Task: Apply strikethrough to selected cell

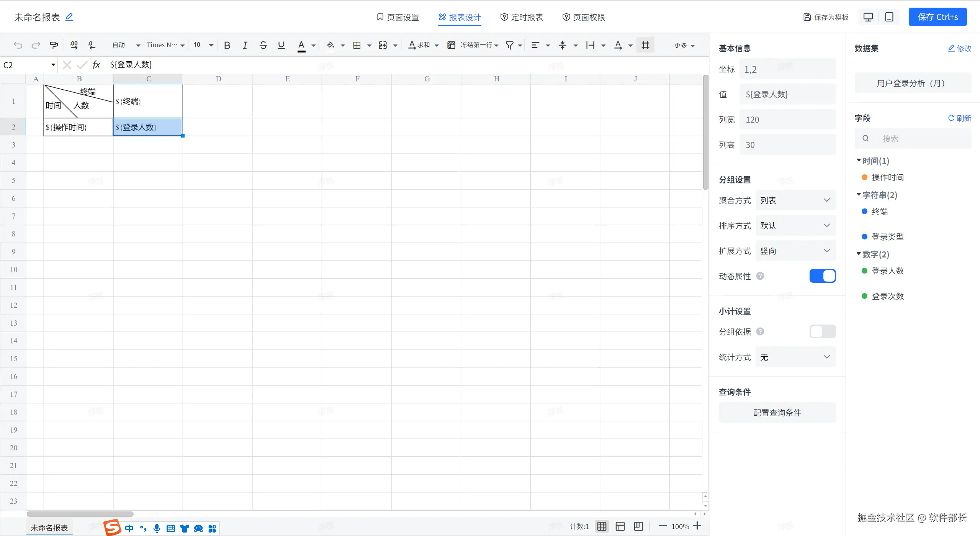Action: (x=263, y=45)
